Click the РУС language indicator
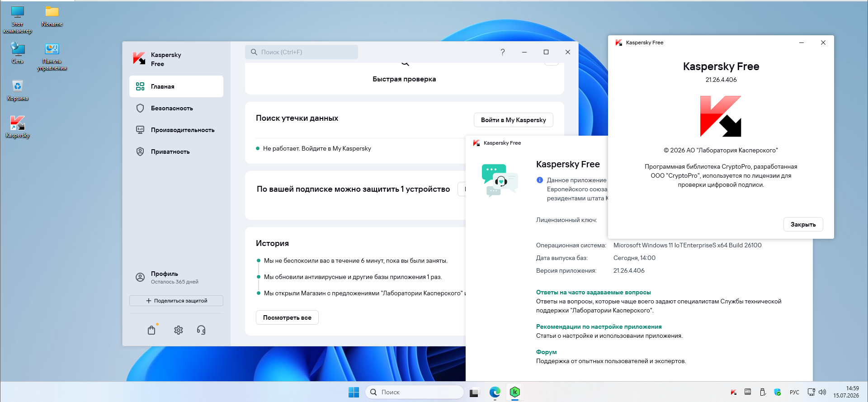868x402 pixels. click(x=794, y=392)
